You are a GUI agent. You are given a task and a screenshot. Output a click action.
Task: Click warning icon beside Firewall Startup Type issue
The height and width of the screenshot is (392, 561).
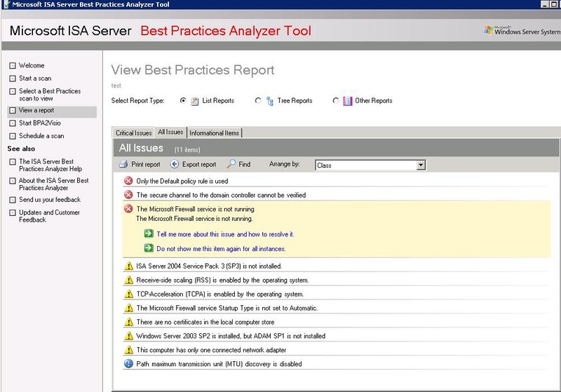[128, 308]
